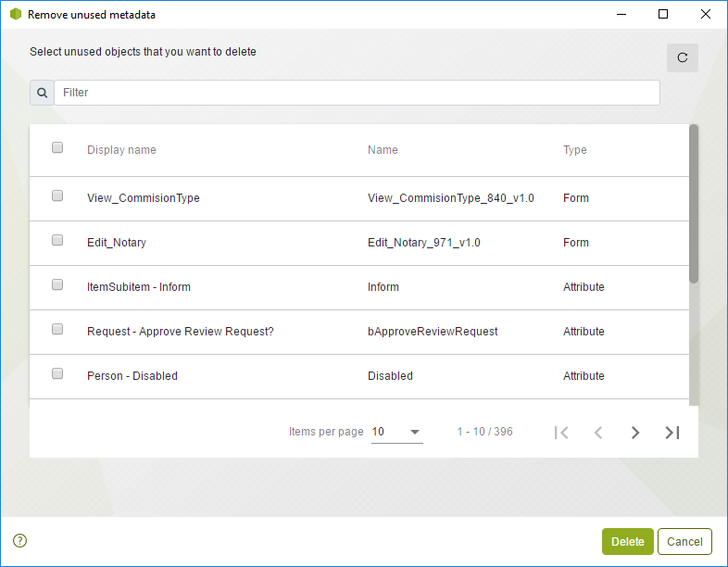The width and height of the screenshot is (728, 567).
Task: Click the vertical scrollbar thumb
Action: click(694, 204)
